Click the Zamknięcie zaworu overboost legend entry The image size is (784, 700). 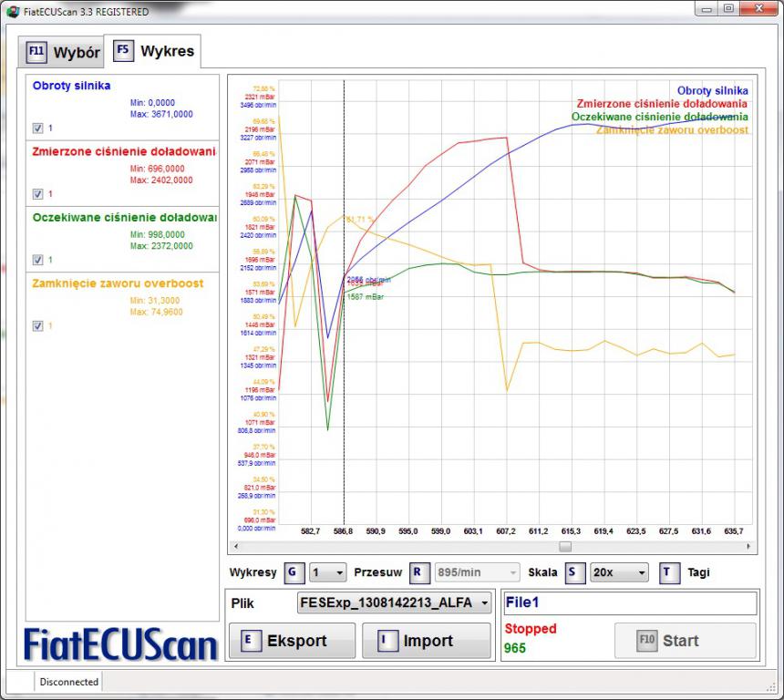(x=672, y=130)
